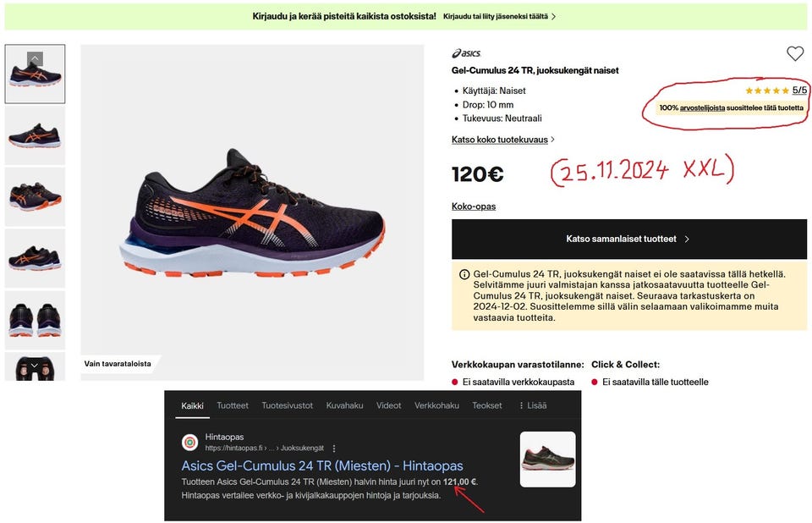Open Hintaopas result three-dot options
The image size is (812, 523).
click(x=334, y=449)
